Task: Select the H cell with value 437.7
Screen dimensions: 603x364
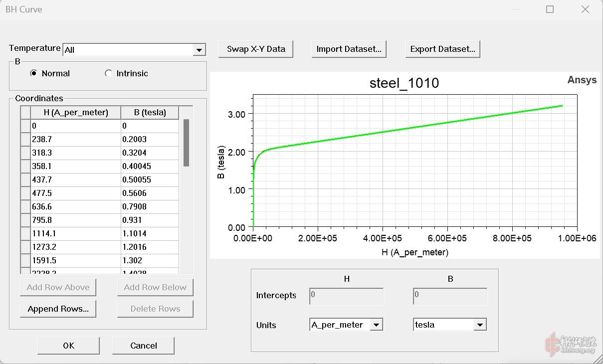Action: pos(76,180)
